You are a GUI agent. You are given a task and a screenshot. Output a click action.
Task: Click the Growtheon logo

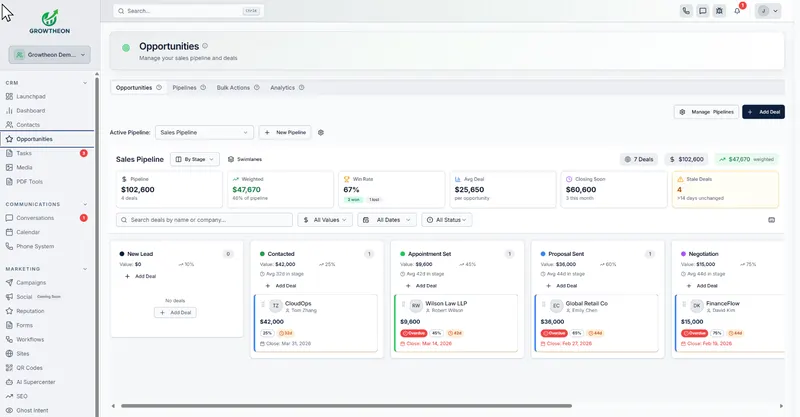pos(49,22)
